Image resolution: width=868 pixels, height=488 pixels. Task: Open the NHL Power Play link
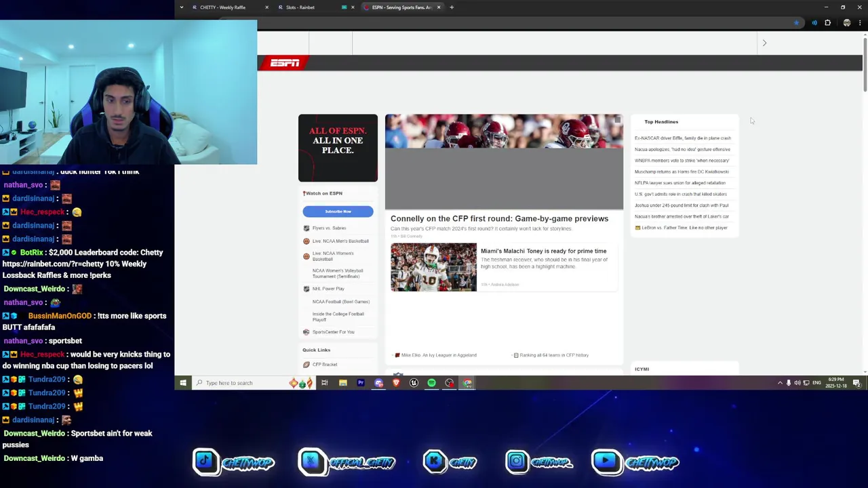(328, 289)
